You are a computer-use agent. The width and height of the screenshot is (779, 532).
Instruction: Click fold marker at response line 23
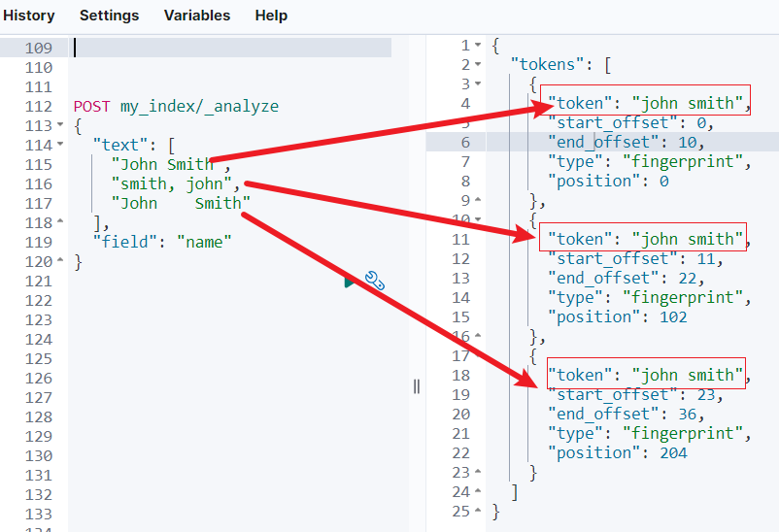pyautogui.click(x=478, y=472)
